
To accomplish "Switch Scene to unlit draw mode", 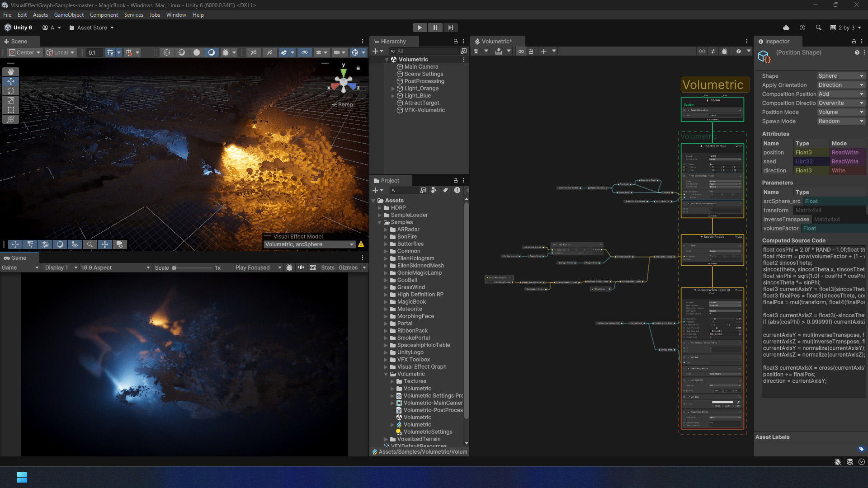I will 197,52.
